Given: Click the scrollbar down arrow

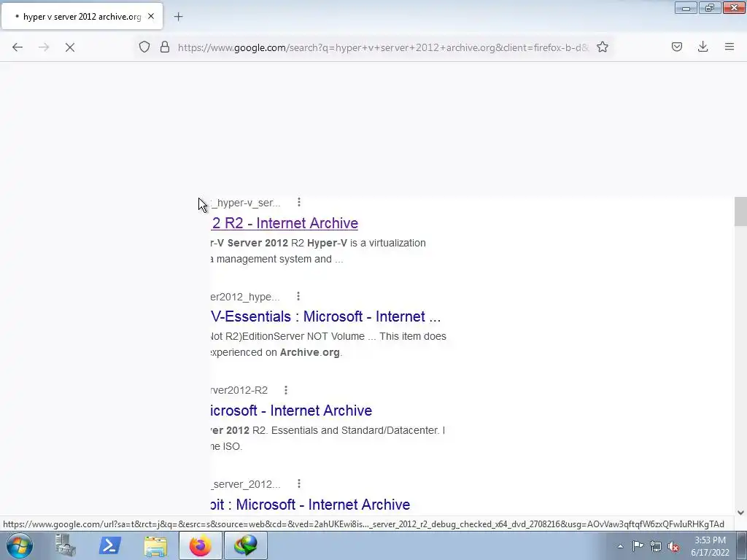Looking at the screenshot, I should [740, 513].
